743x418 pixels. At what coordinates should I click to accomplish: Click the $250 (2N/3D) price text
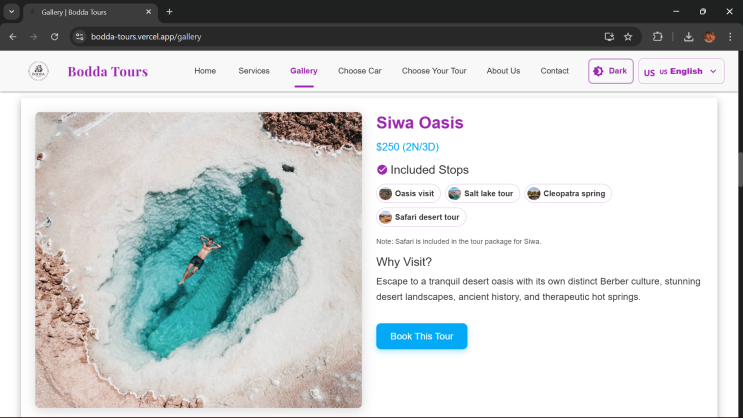pos(408,147)
